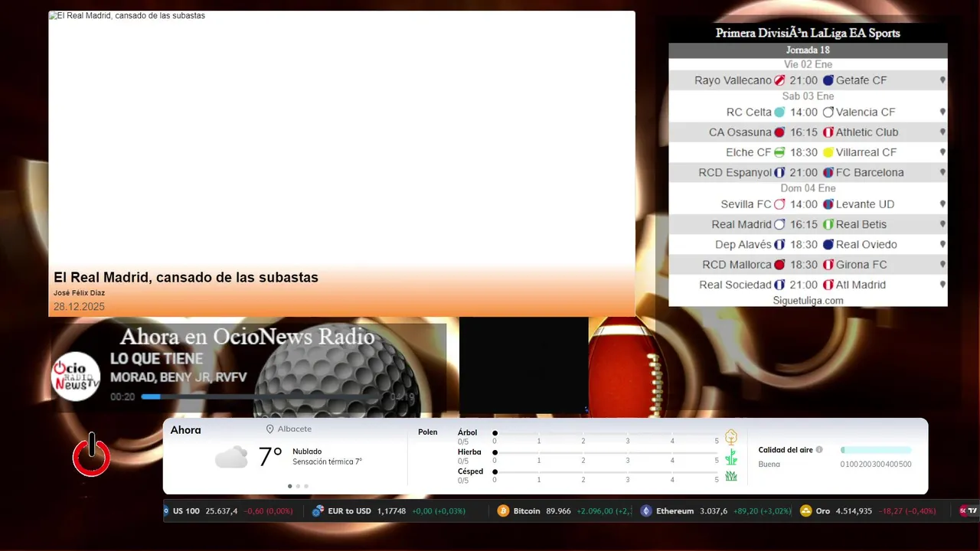980x551 pixels.
Task: Click the red power button icon
Action: (x=91, y=455)
